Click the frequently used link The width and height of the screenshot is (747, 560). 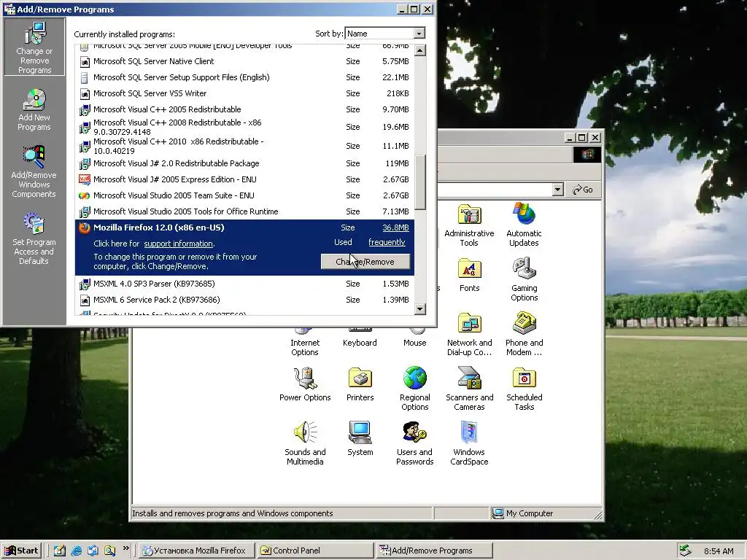click(x=387, y=242)
